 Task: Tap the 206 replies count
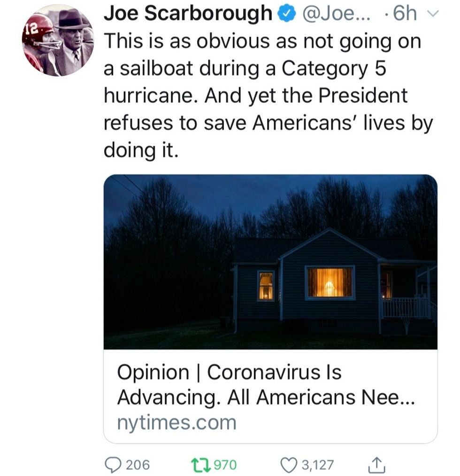click(138, 465)
